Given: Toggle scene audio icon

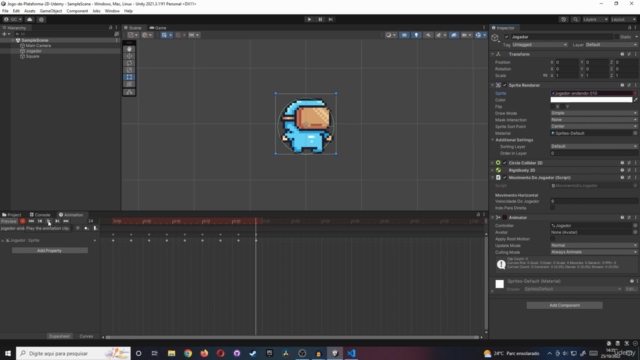Looking at the screenshot, I should point(428,35).
